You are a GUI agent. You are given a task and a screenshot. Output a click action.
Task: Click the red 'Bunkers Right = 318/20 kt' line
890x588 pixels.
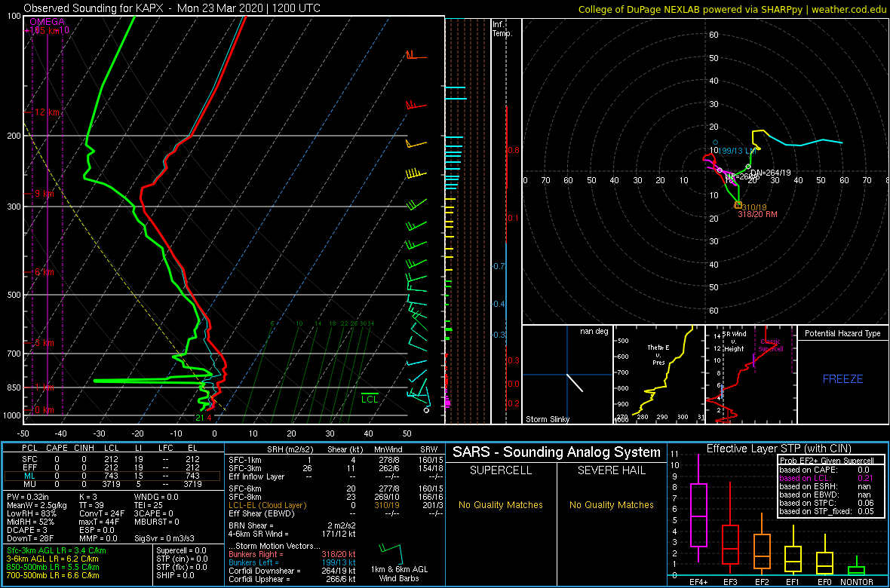tap(292, 554)
